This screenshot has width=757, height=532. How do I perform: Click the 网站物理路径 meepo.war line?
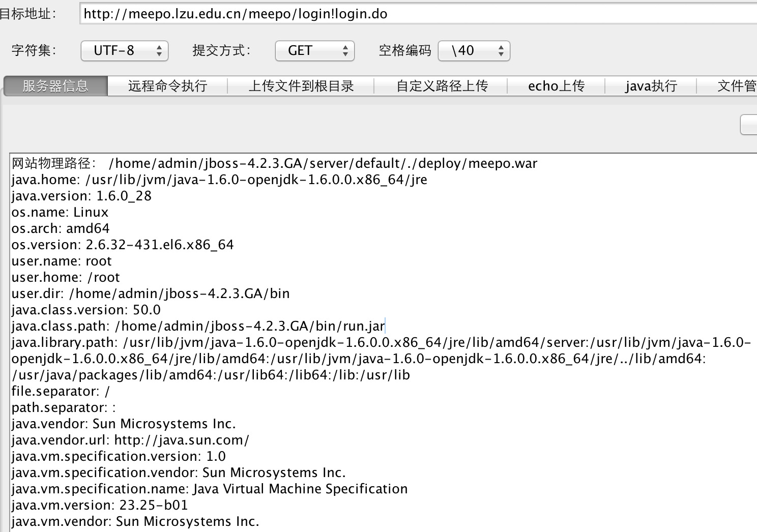tap(275, 163)
